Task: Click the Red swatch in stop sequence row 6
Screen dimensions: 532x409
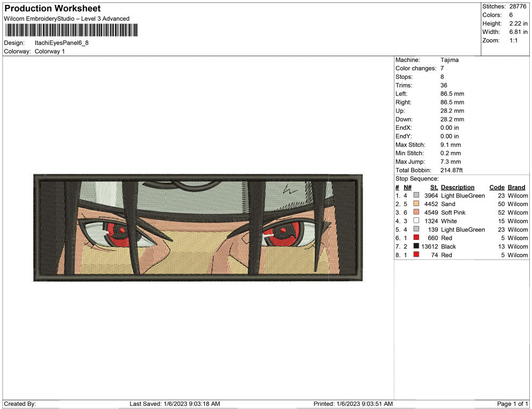Action: tap(416, 238)
